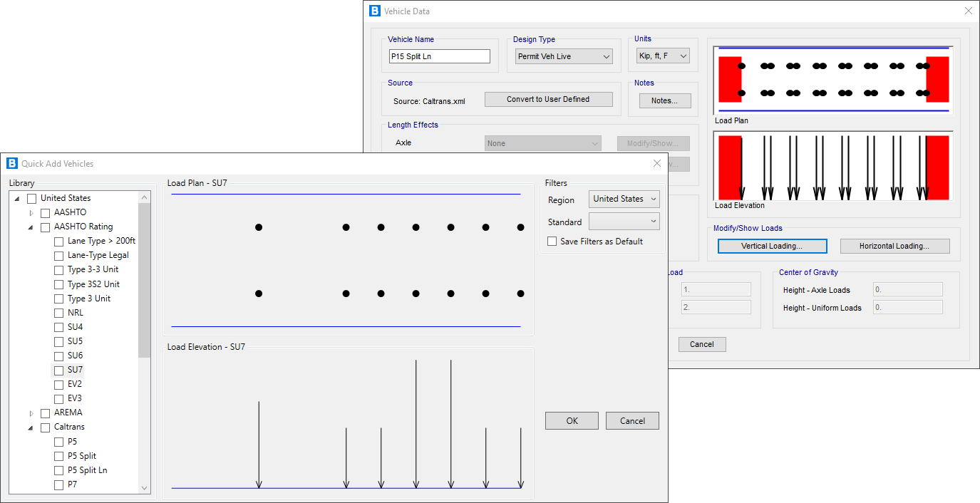This screenshot has width=980, height=503.
Task: Open the Notes dialog button
Action: pos(664,100)
